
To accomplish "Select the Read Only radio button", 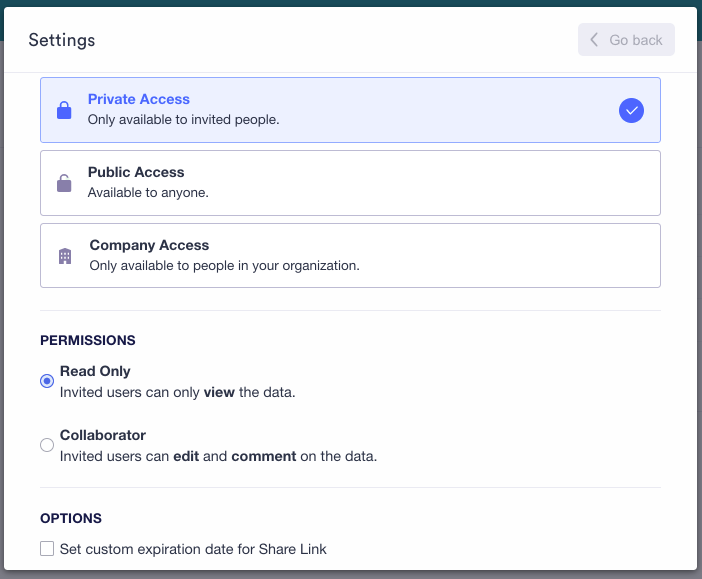I will 47,381.
